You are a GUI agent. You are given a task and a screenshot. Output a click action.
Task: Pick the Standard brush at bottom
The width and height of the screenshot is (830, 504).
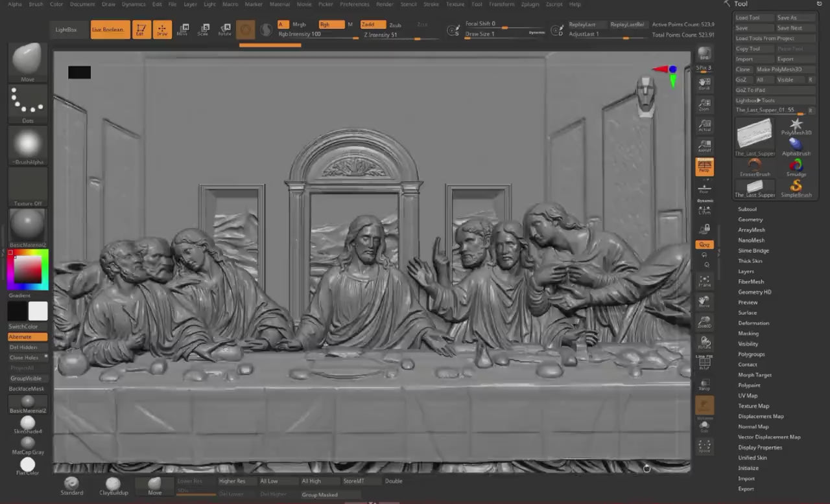[71, 486]
